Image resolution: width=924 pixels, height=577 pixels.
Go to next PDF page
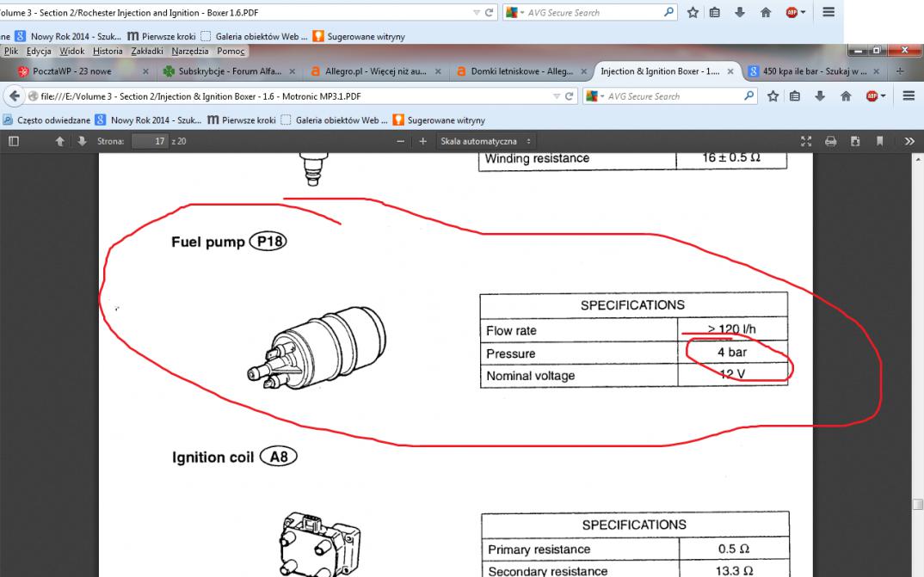(82, 141)
